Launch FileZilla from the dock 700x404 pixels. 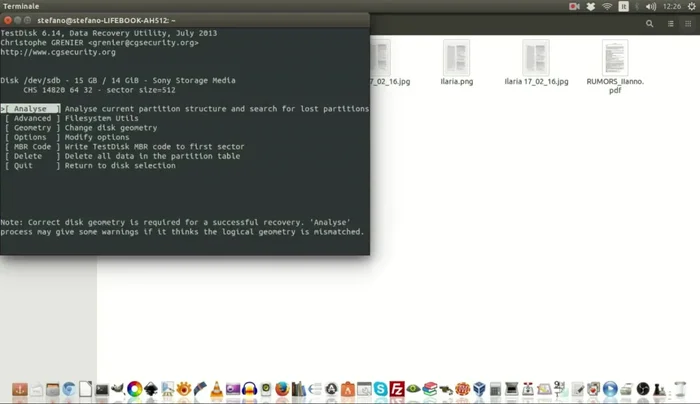point(397,389)
